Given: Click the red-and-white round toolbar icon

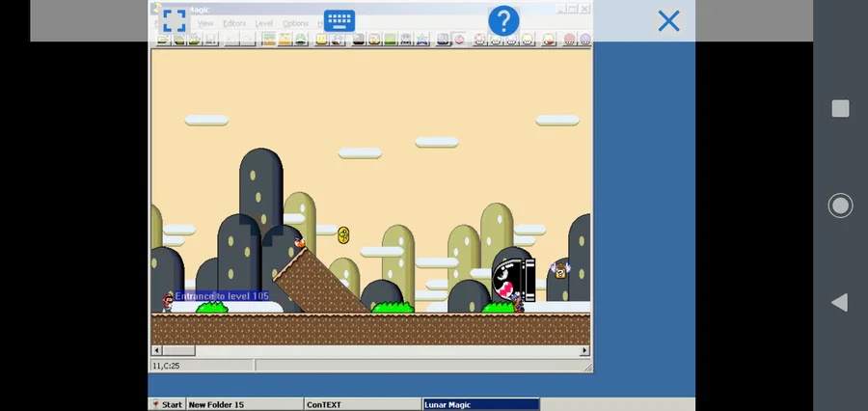Looking at the screenshot, I should [x=548, y=39].
